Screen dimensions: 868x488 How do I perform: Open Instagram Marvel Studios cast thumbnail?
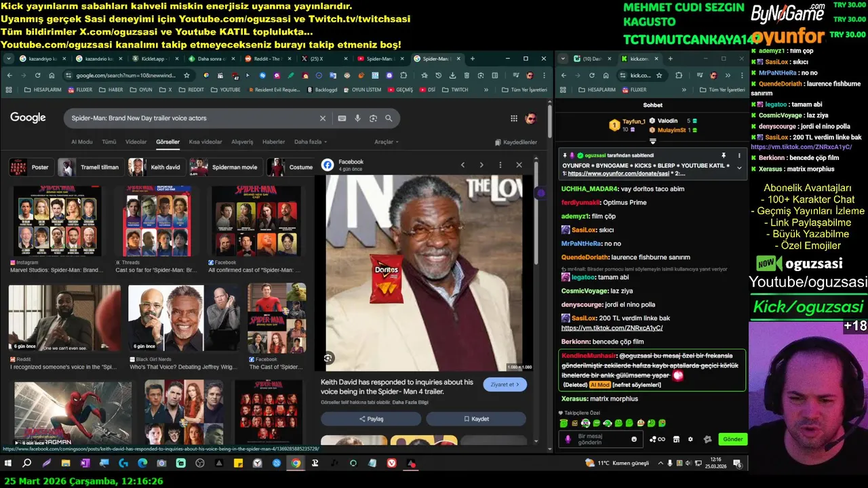[x=57, y=222]
